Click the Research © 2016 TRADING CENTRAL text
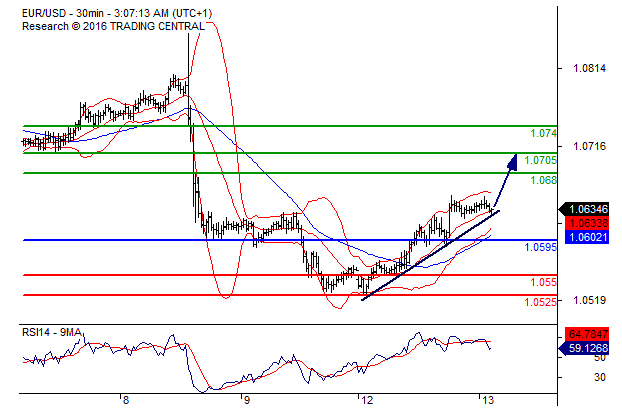The height and width of the screenshot is (411, 622). [x=113, y=27]
